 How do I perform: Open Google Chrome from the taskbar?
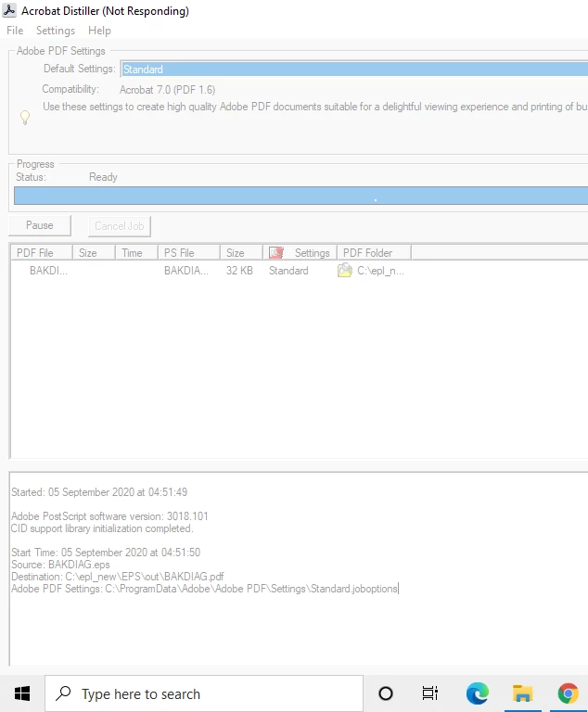click(x=568, y=693)
